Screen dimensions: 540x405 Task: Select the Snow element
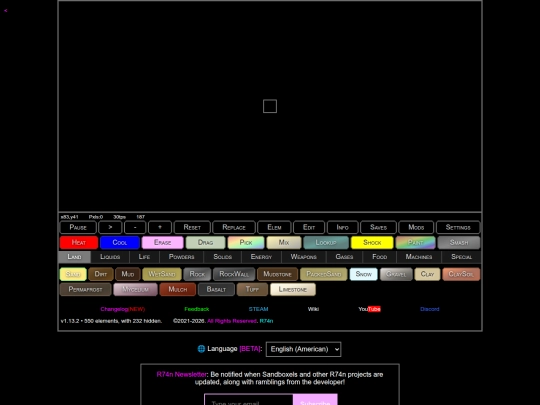pos(364,274)
